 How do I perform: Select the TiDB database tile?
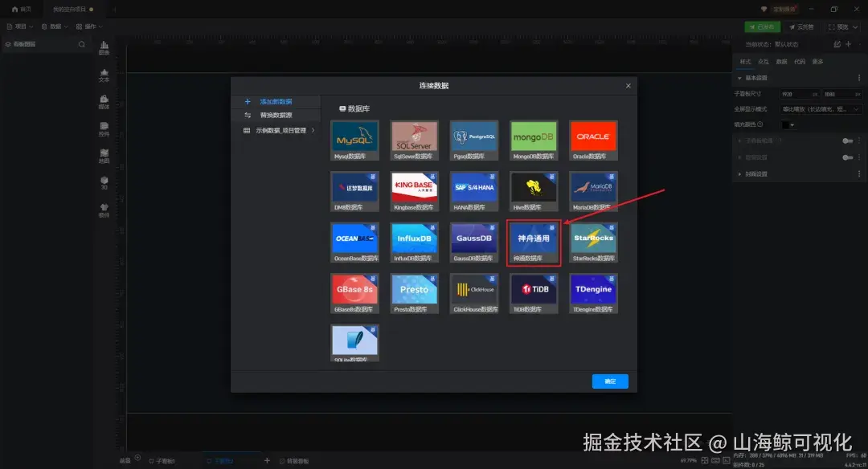point(534,294)
